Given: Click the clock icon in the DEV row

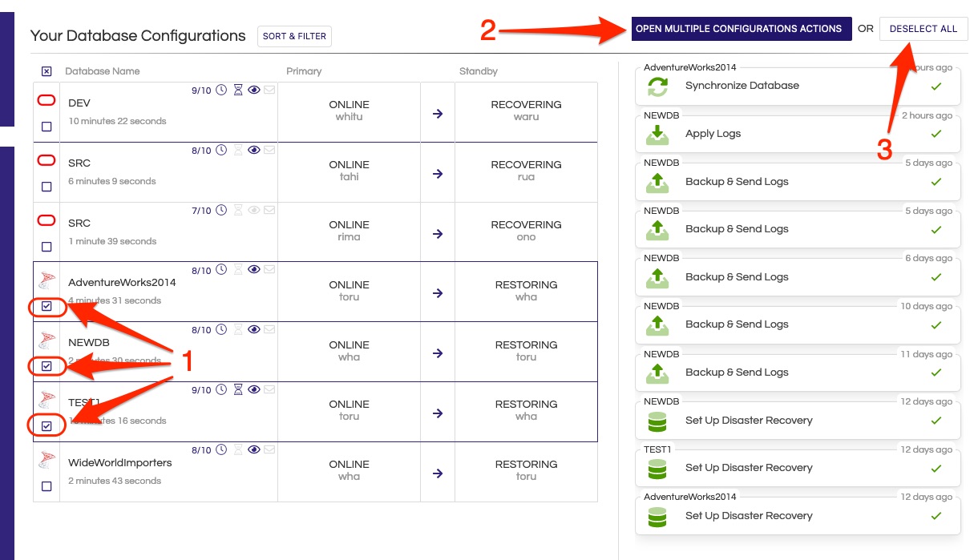Looking at the screenshot, I should (221, 91).
